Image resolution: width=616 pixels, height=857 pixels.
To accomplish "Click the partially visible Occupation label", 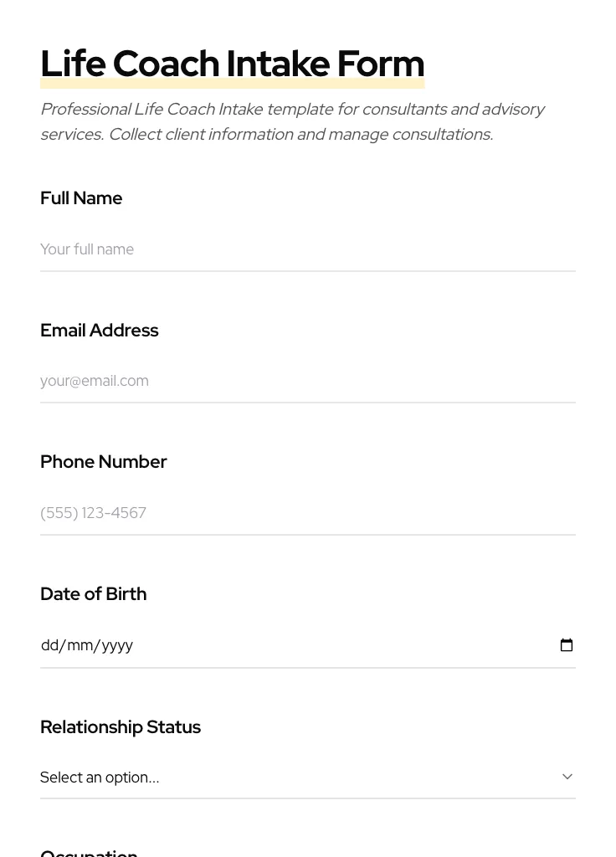I will pyautogui.click(x=89, y=852).
